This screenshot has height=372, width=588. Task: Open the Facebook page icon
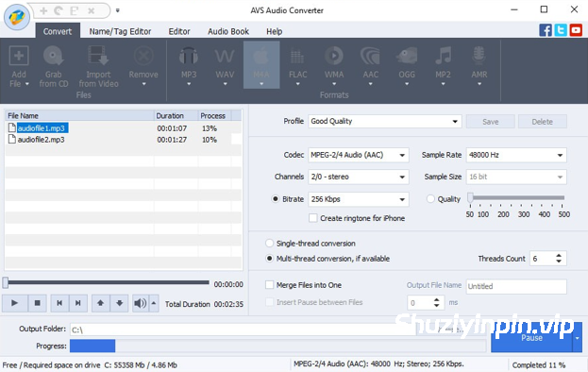[546, 30]
